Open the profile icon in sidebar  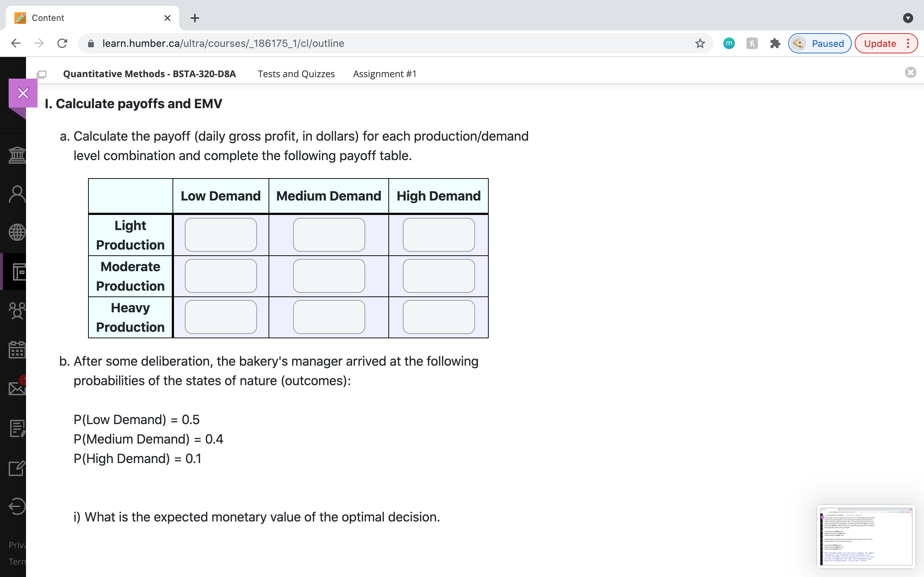[17, 194]
